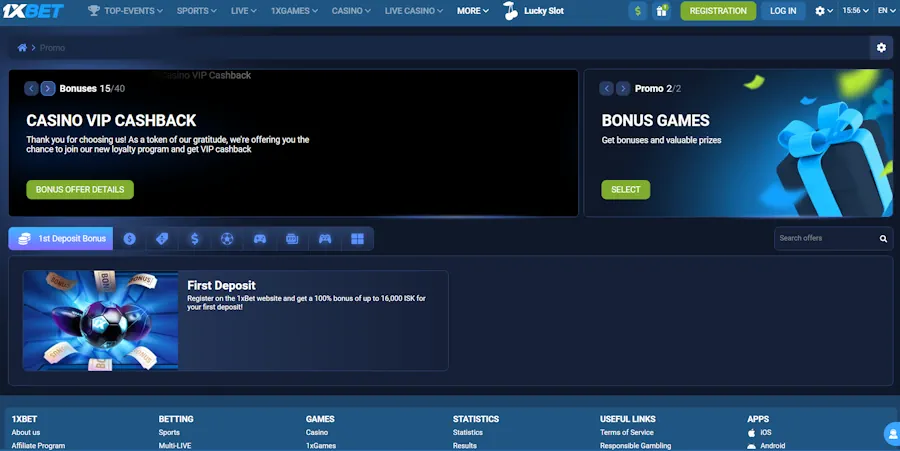Open 1xGames footer link
Screen dimensions: 900x451
(x=321, y=445)
